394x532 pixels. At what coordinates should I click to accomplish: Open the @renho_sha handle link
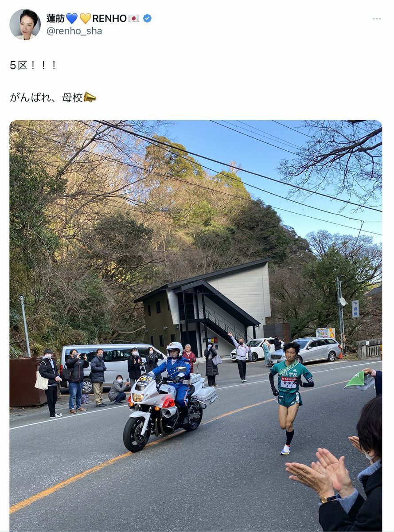74,31
